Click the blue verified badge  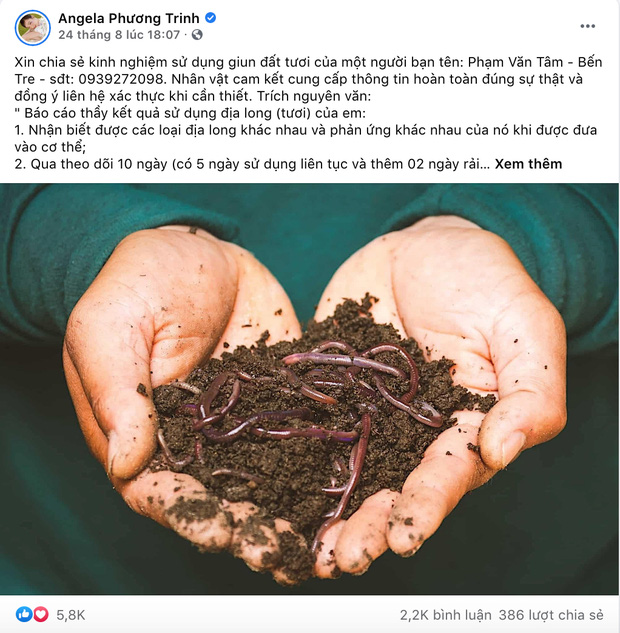click(x=210, y=17)
